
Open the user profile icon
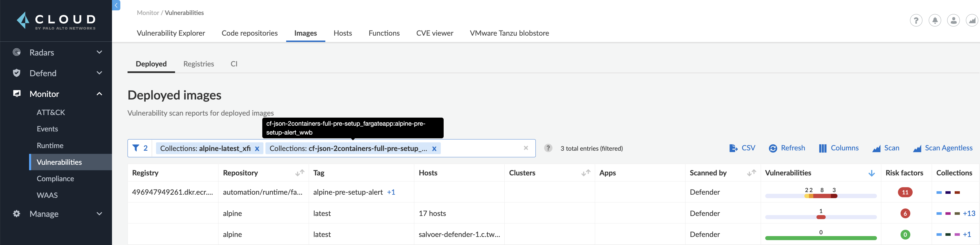click(x=954, y=20)
